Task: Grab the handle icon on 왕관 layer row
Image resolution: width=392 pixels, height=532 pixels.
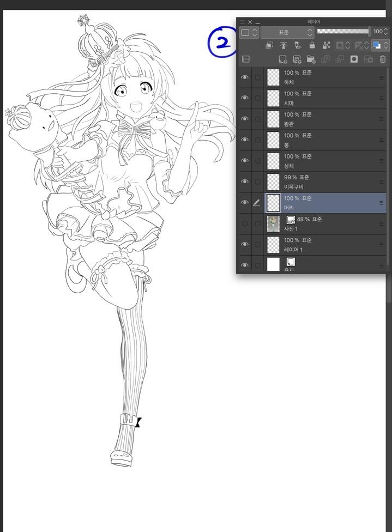Action: tap(382, 119)
